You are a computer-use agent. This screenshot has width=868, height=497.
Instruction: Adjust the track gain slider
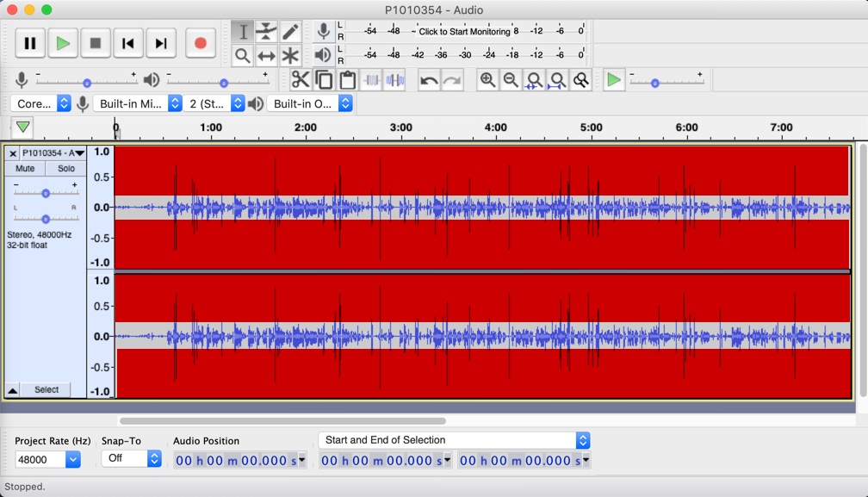tap(46, 193)
